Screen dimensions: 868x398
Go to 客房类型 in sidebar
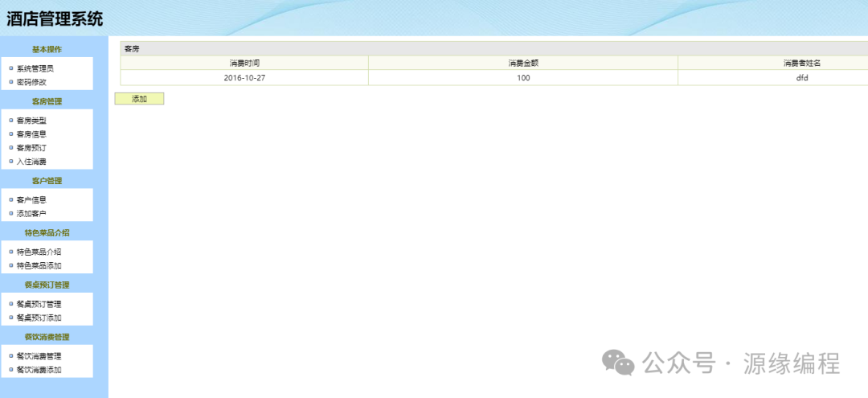pos(31,120)
